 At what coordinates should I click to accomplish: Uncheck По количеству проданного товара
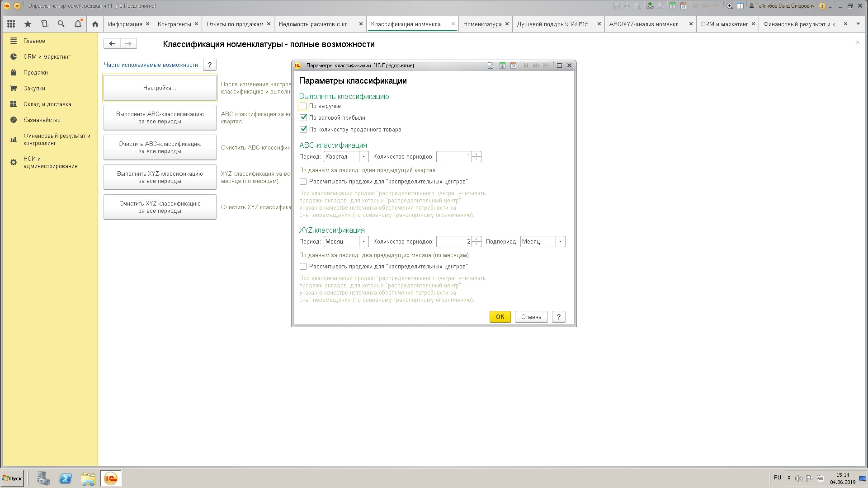303,130
